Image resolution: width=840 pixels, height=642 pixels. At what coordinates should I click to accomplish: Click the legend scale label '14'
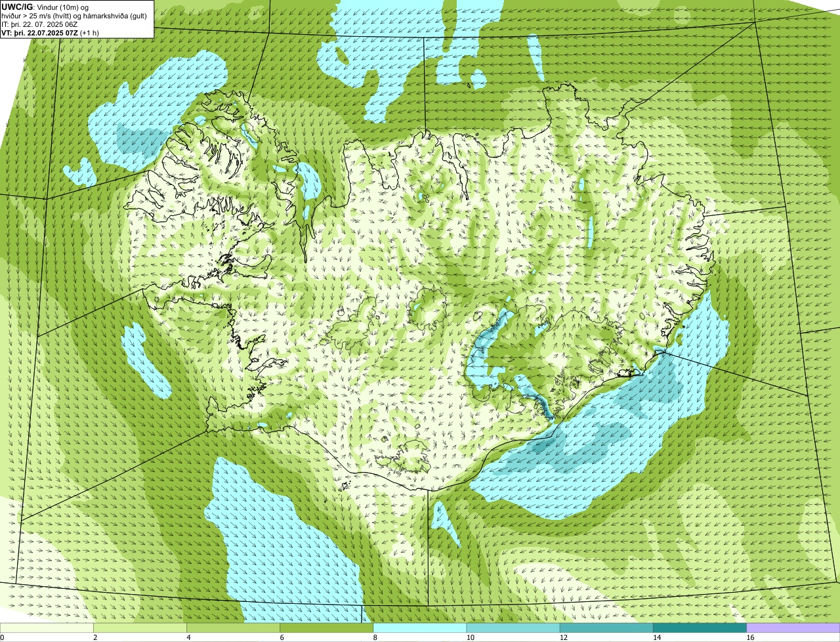tap(656, 637)
